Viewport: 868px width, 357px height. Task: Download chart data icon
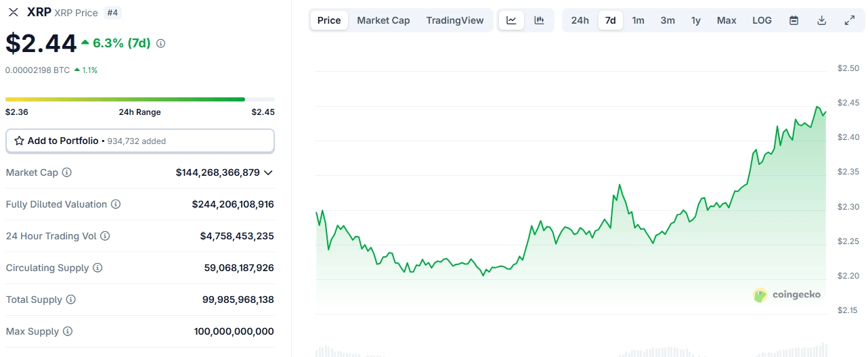click(x=821, y=20)
